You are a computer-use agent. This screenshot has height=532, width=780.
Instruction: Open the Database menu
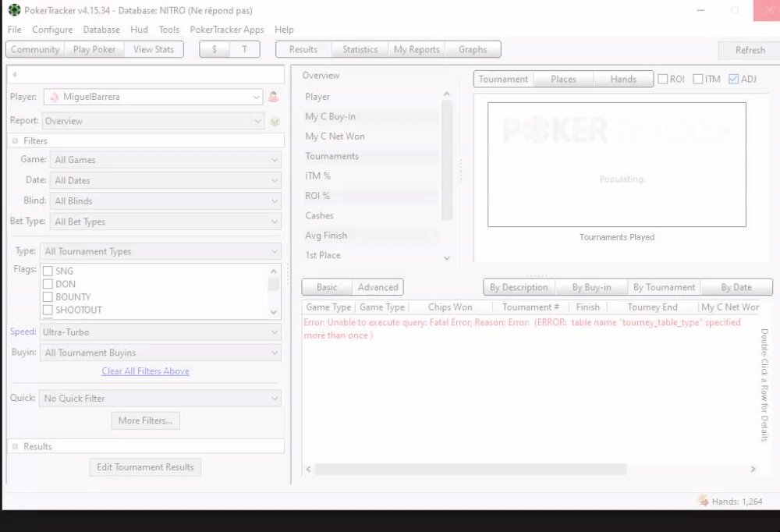click(101, 30)
